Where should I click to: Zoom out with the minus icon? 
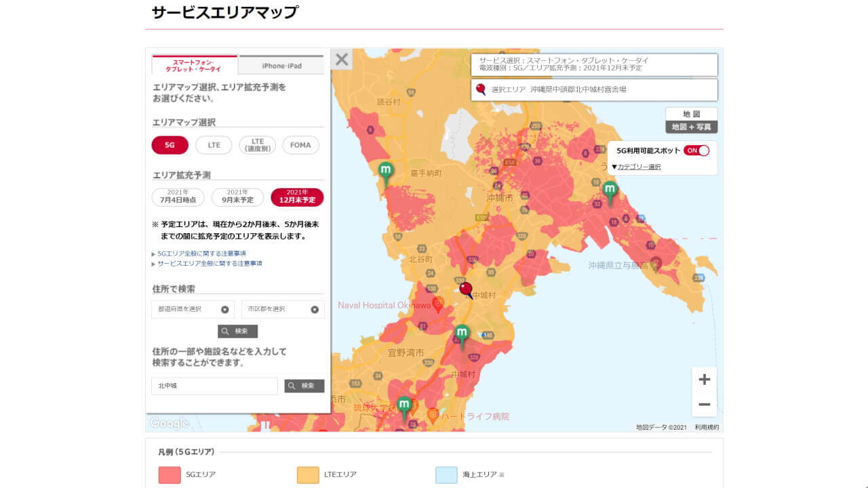coord(704,404)
